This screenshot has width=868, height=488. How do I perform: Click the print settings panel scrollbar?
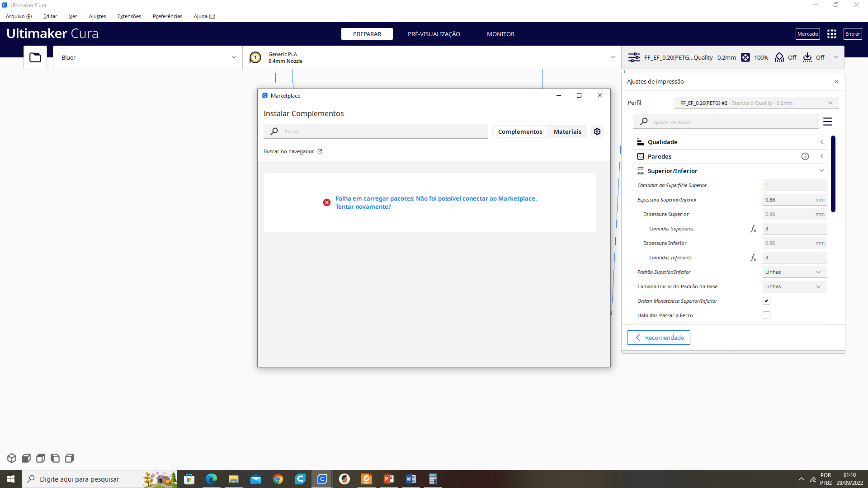pyautogui.click(x=833, y=174)
